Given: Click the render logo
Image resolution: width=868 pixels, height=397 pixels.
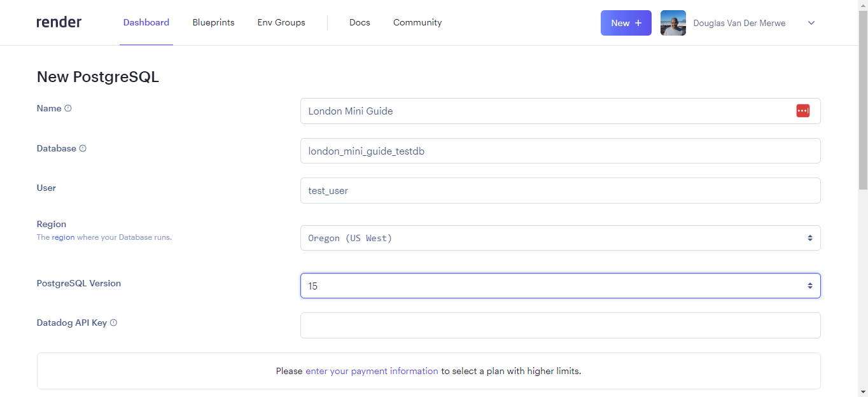Looking at the screenshot, I should point(59,22).
